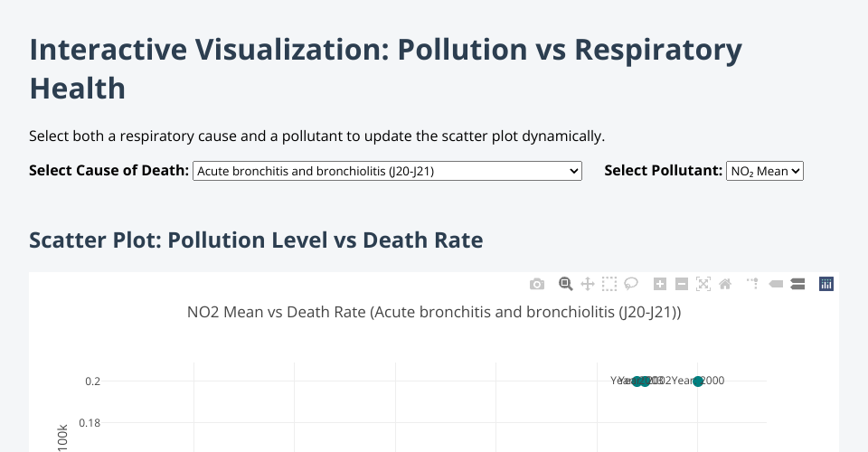This screenshot has height=452, width=868.
Task: Select the Zoom tool in modebar
Action: coord(566,284)
